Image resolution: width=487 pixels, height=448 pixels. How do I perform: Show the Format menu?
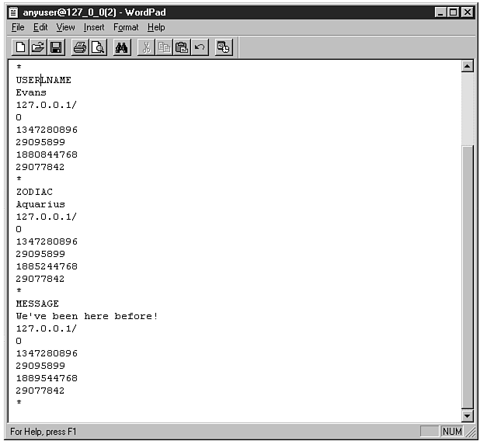pyautogui.click(x=125, y=27)
